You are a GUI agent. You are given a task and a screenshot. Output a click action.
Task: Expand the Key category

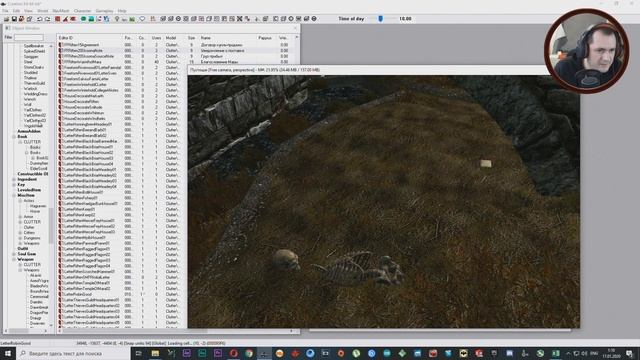point(14,184)
